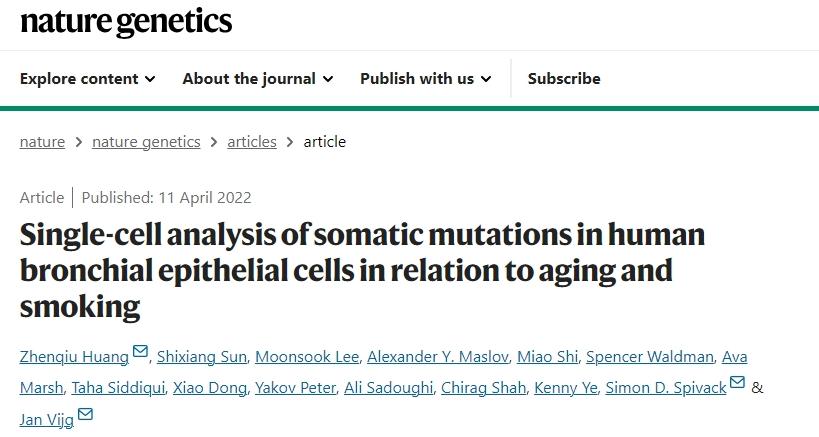Click the envelope icon beside Jan Vijg
Image resolution: width=819 pixels, height=437 pixels.
[85, 415]
